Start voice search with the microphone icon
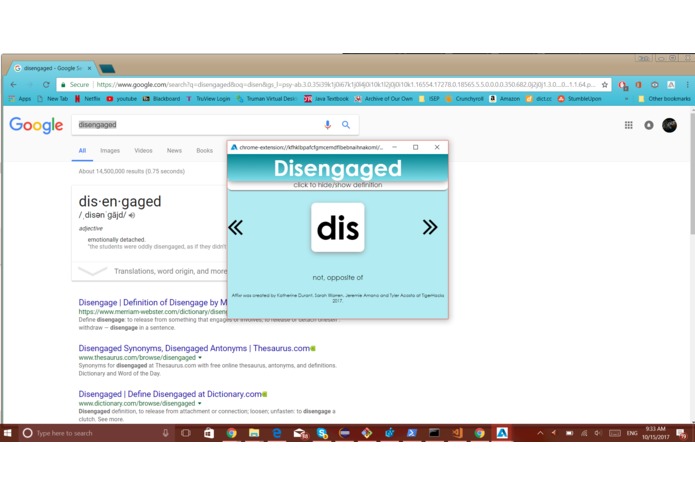695x494 pixels. point(328,125)
